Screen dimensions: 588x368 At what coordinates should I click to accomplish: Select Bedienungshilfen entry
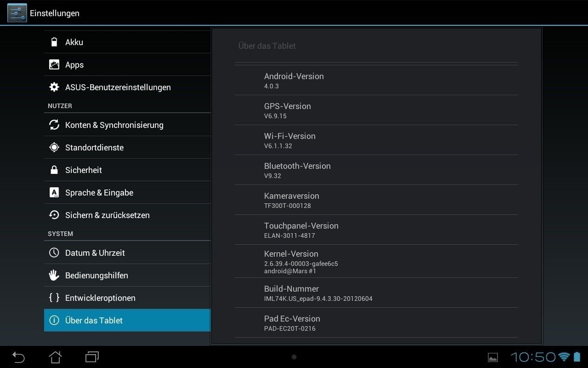pos(127,275)
